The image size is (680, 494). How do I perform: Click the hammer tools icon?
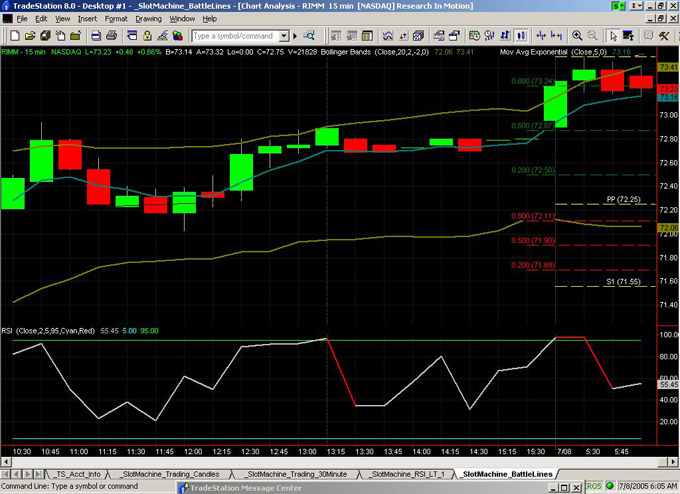pos(664,36)
